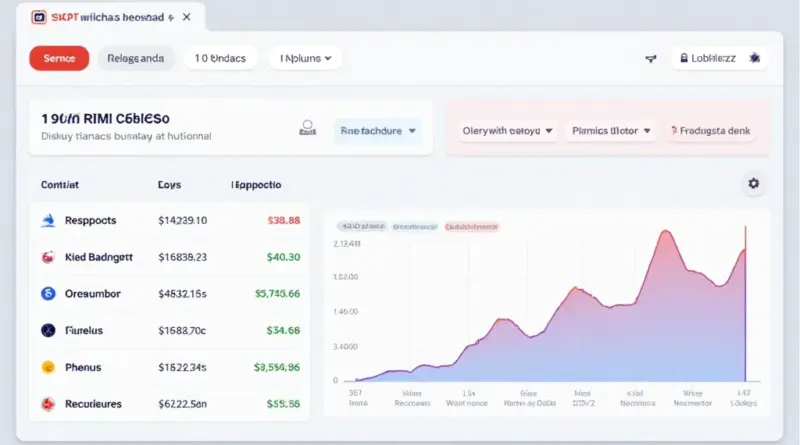The image size is (800, 445).
Task: Expand the Rne fachdure dropdown
Action: [379, 130]
